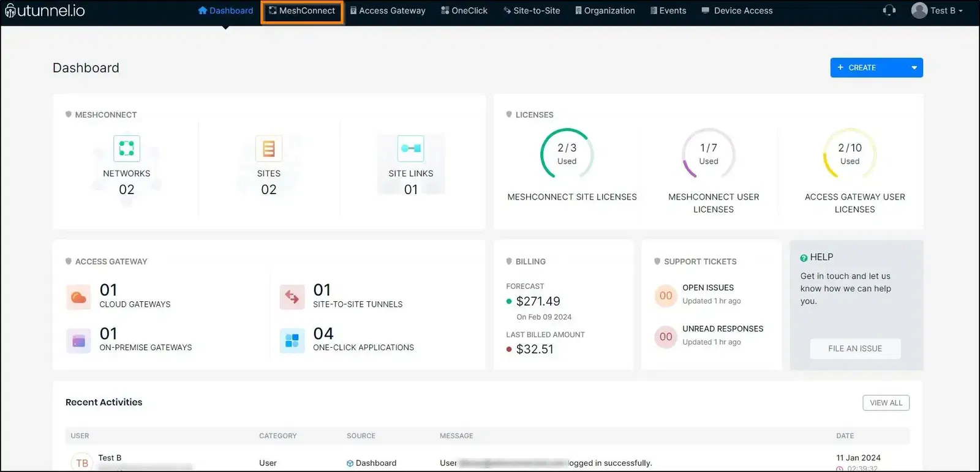The image size is (980, 472).
Task: Click the MESSAGE column header
Action: (x=456, y=436)
